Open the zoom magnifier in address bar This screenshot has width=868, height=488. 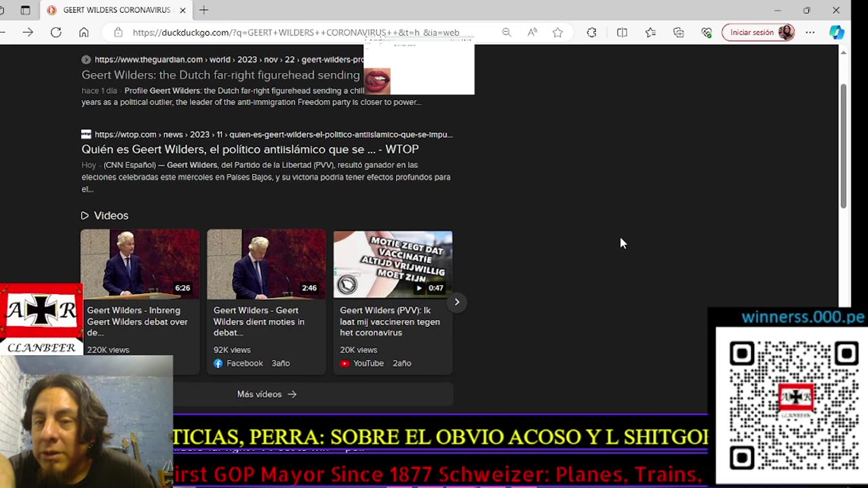(x=507, y=33)
